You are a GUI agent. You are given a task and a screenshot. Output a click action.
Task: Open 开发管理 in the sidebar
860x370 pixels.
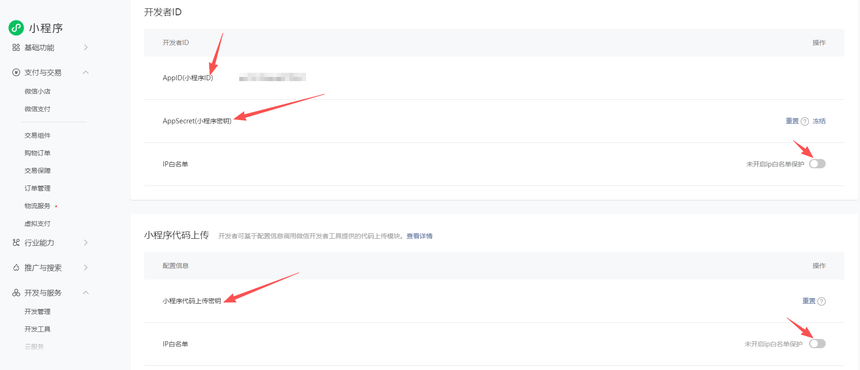pos(38,311)
